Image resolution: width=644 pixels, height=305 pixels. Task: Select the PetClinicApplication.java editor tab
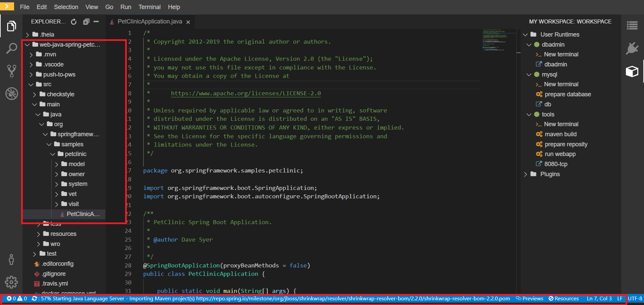150,22
